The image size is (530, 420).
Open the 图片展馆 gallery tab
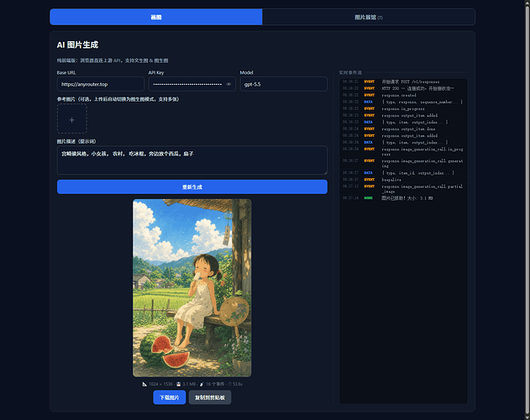pyautogui.click(x=369, y=17)
